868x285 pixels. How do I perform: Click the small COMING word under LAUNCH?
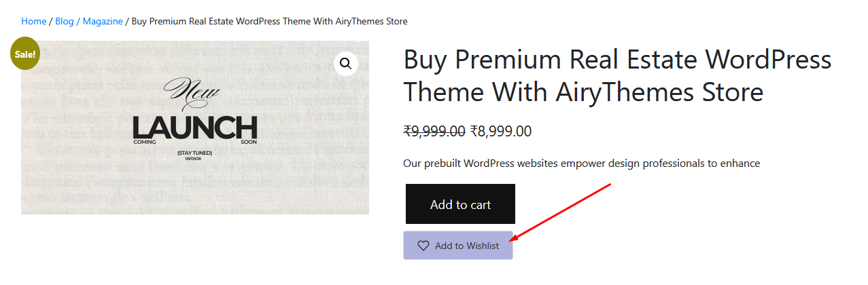(x=145, y=142)
